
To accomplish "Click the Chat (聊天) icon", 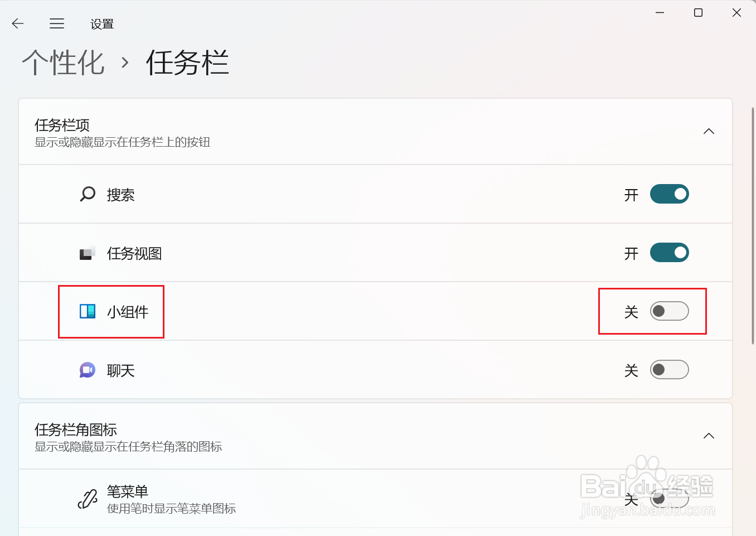I will click(88, 370).
